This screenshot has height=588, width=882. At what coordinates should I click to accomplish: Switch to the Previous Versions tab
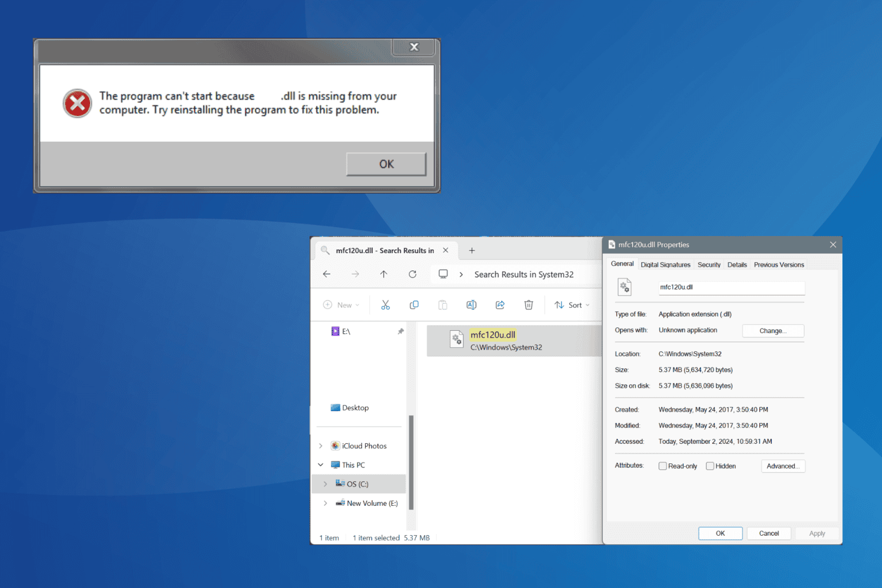pos(779,265)
